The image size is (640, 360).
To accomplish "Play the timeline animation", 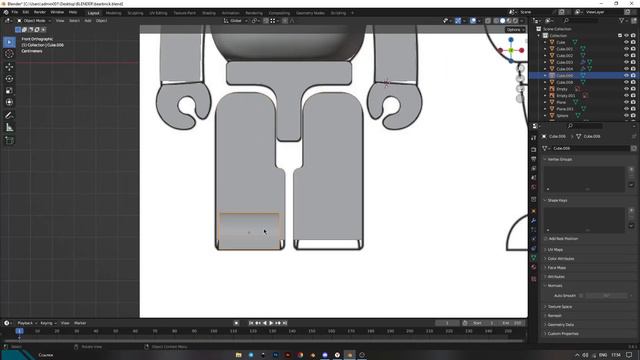I will pos(271,323).
